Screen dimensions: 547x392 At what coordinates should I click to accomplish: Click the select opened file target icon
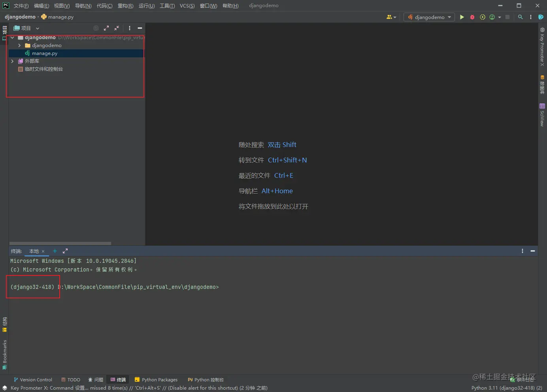click(96, 28)
